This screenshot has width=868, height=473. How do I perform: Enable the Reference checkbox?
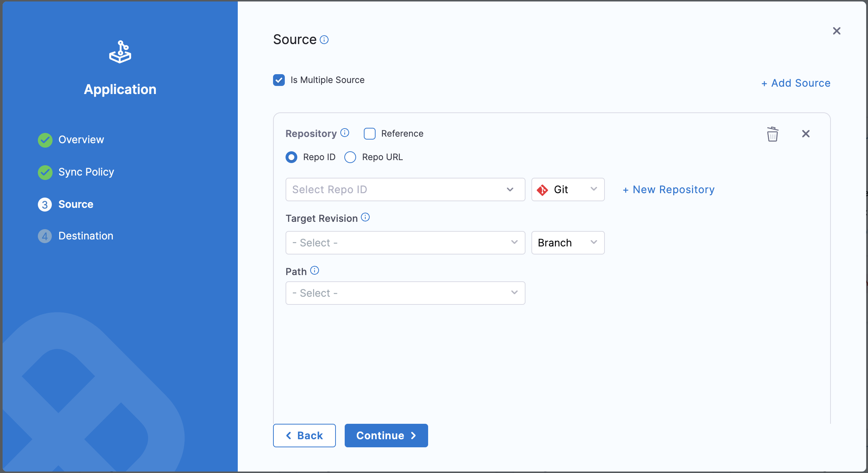pos(369,134)
